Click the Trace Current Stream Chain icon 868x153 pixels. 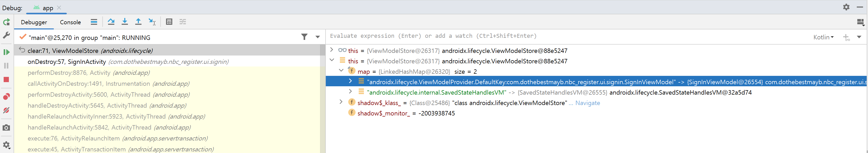183,22
